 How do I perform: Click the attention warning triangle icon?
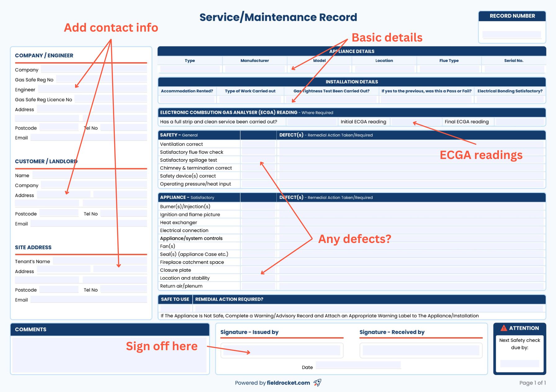504,328
